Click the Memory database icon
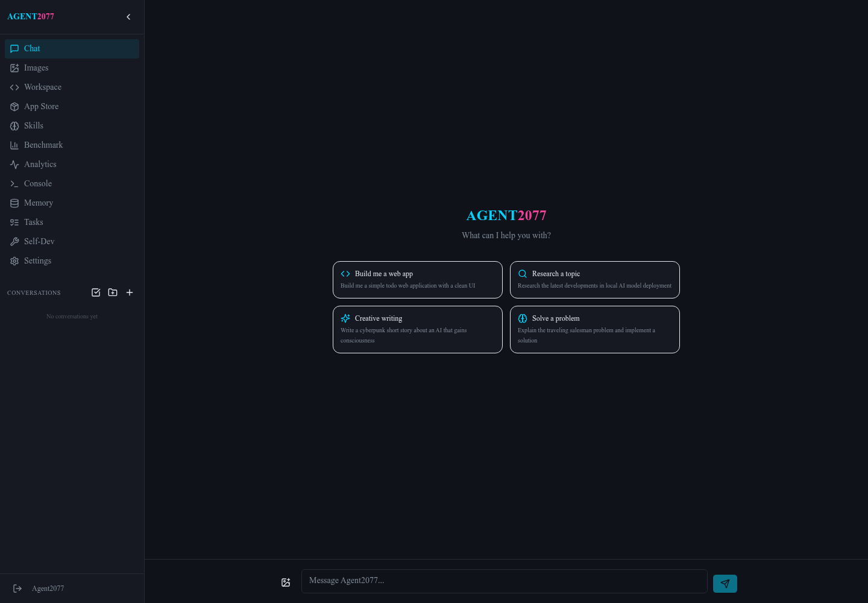 click(14, 203)
